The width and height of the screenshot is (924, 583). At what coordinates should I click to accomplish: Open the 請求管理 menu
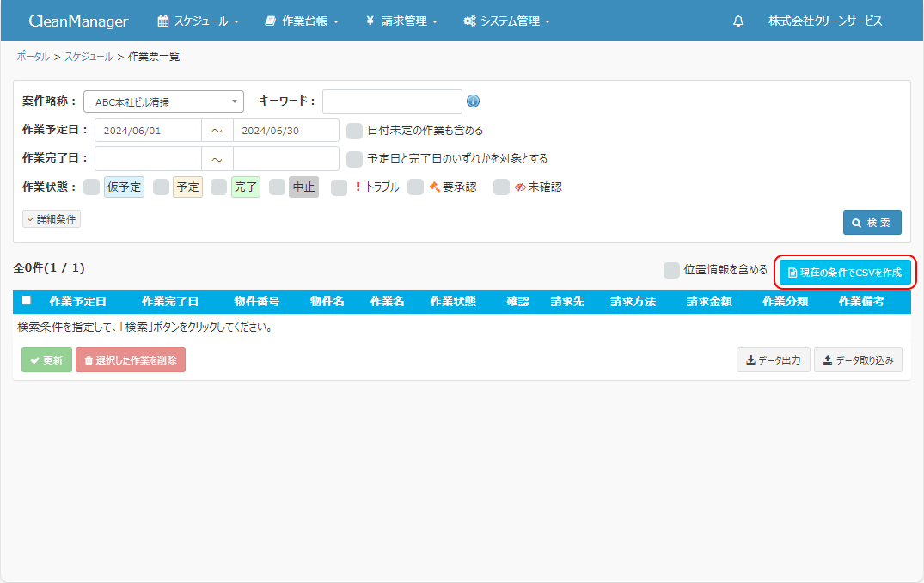click(401, 21)
